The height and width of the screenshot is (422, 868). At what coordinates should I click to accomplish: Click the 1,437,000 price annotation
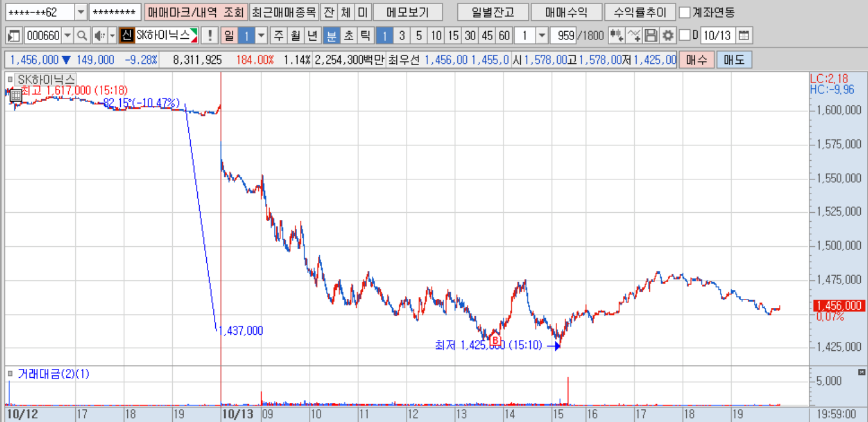(241, 331)
